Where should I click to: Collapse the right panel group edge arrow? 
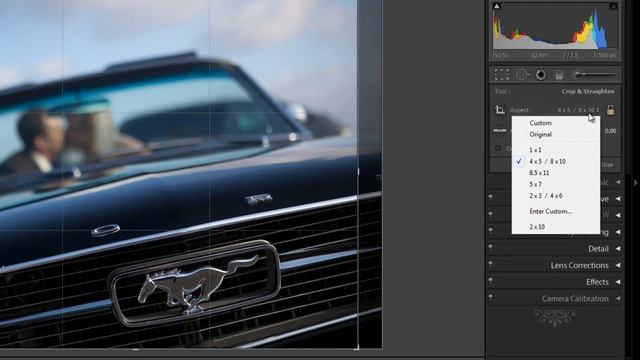(636, 182)
